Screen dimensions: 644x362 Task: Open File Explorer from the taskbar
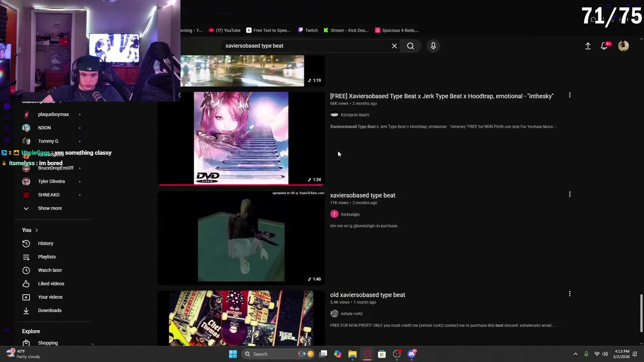[x=352, y=354]
